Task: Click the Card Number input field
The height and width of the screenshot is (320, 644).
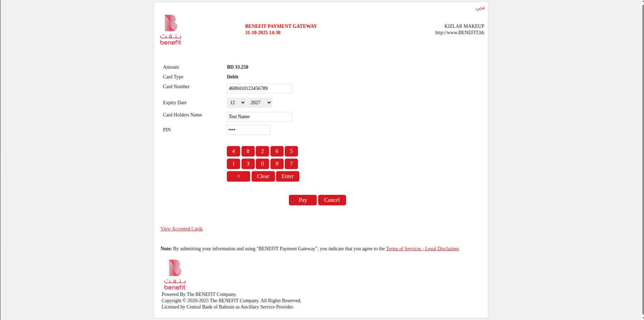Action: tap(260, 89)
